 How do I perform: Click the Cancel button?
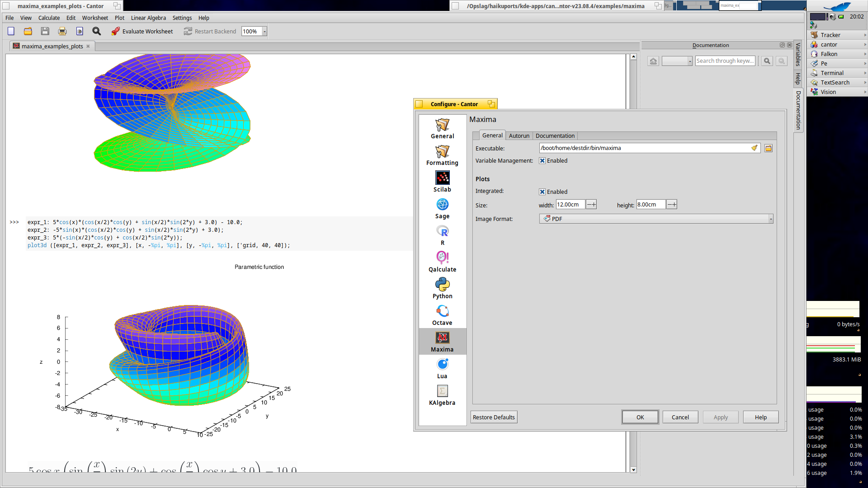click(680, 417)
